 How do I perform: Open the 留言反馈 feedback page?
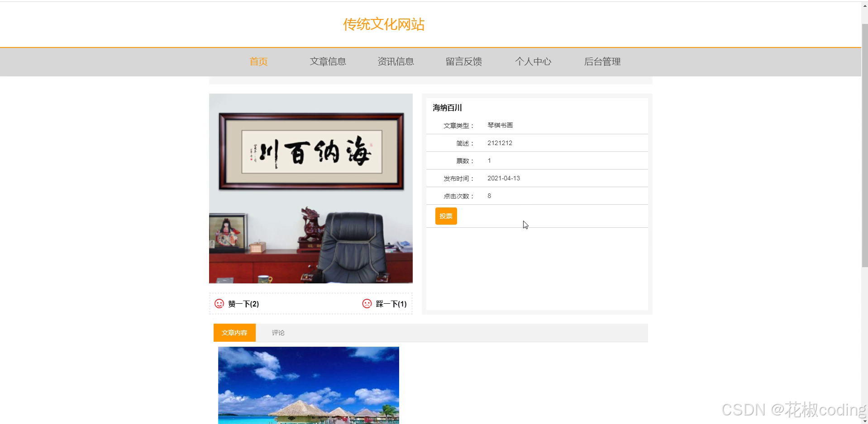click(463, 61)
